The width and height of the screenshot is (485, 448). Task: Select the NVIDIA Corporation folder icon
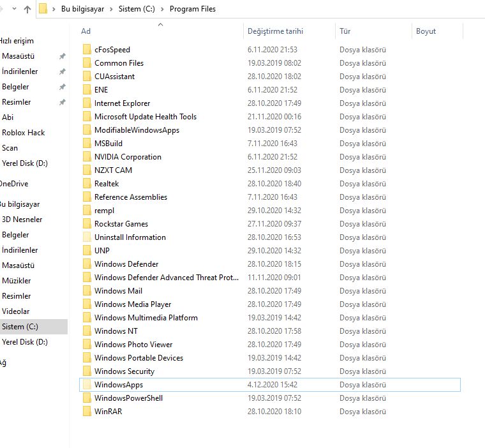(x=87, y=157)
